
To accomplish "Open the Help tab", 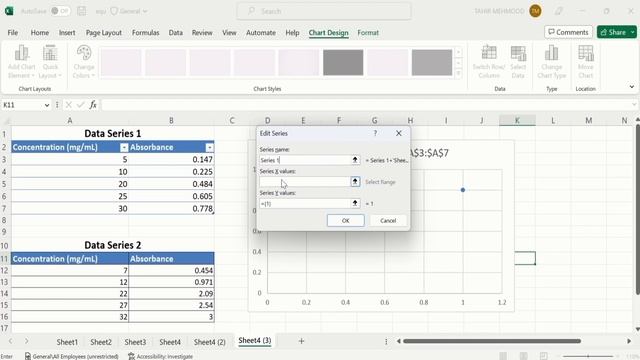I will (292, 33).
